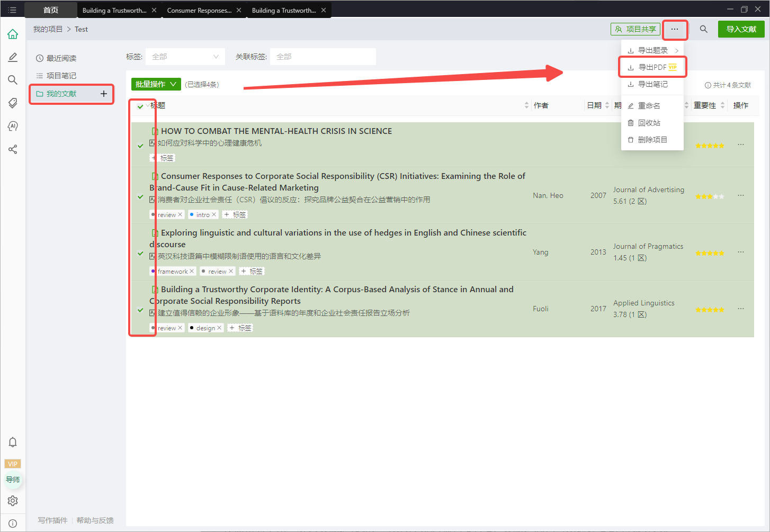Switch to the 首页 tab
The image size is (770, 532).
51,10
